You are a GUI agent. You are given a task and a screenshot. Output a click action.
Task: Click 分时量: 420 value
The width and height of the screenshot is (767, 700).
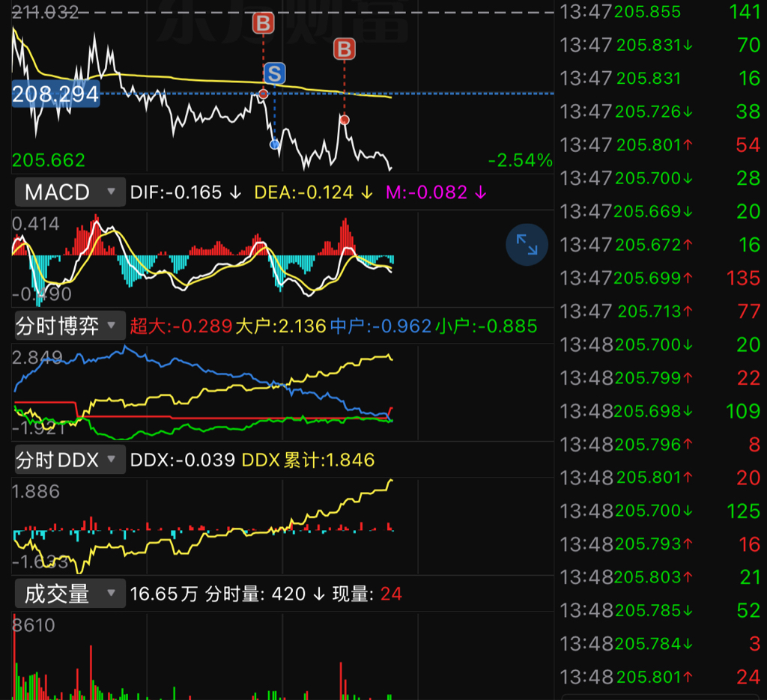click(x=265, y=594)
